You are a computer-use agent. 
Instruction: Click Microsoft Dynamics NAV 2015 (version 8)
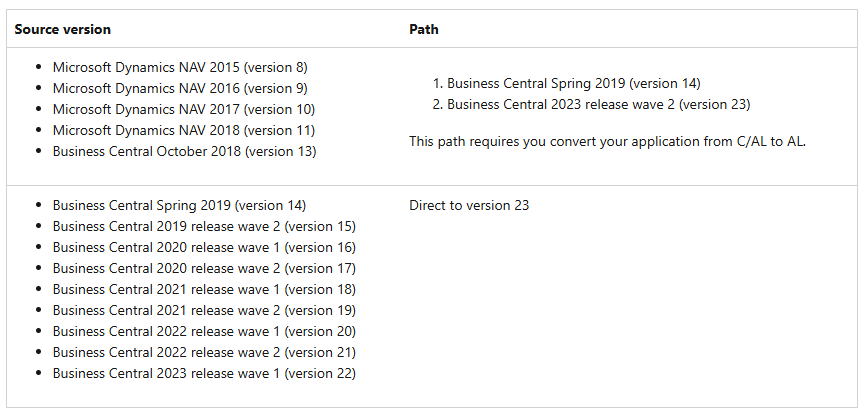(180, 67)
